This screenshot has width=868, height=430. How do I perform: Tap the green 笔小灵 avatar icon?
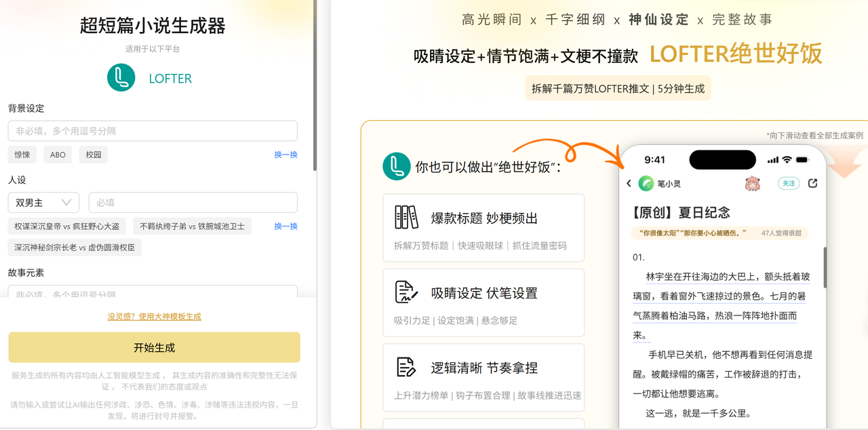(647, 183)
